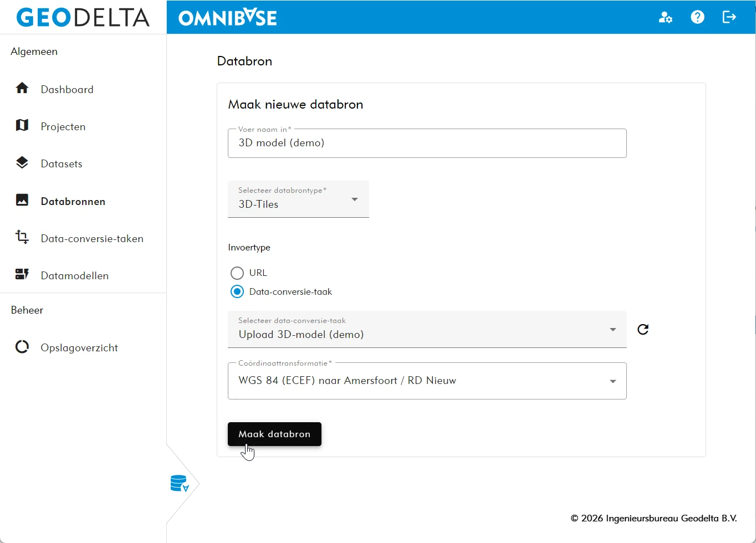Open the help question mark icon
The width and height of the screenshot is (756, 543).
697,17
